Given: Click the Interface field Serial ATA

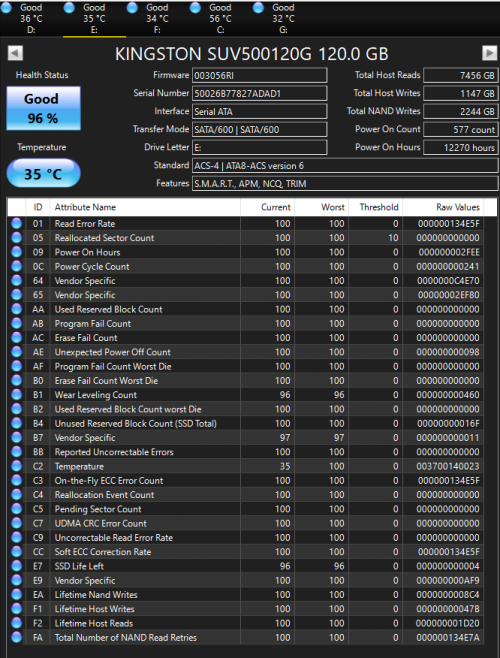Looking at the screenshot, I should pos(259,111).
